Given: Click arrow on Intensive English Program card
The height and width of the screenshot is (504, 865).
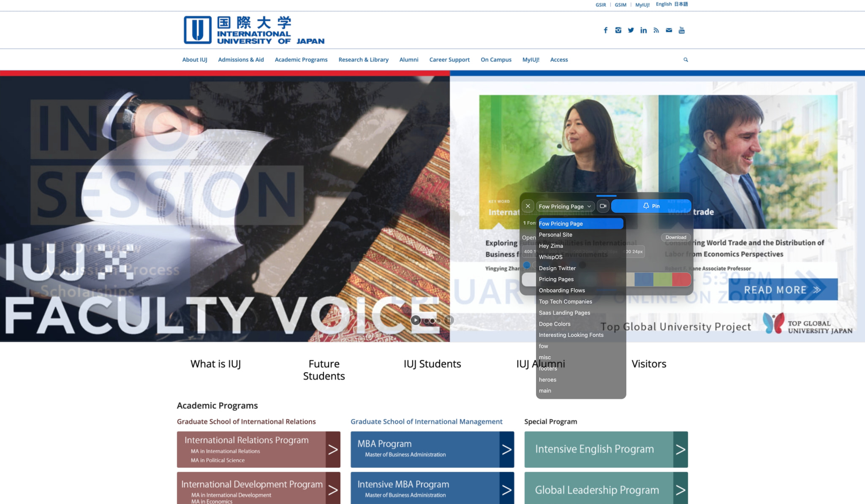Looking at the screenshot, I should [x=680, y=450].
